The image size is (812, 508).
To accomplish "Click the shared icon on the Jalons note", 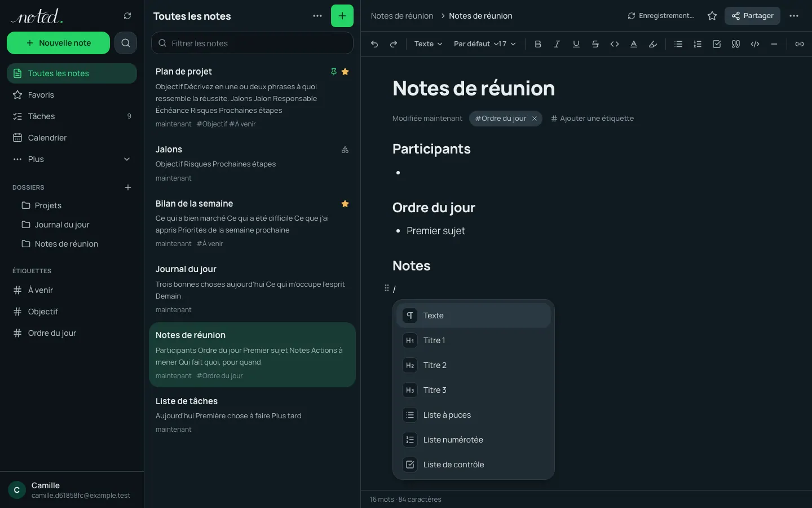I will pos(345,150).
